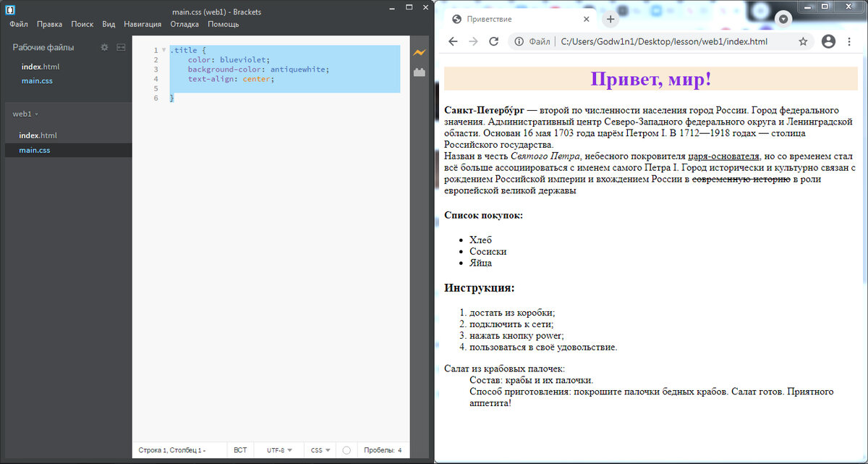This screenshot has width=868, height=464.
Task: Open the Файл menu in Brackets
Action: point(19,24)
